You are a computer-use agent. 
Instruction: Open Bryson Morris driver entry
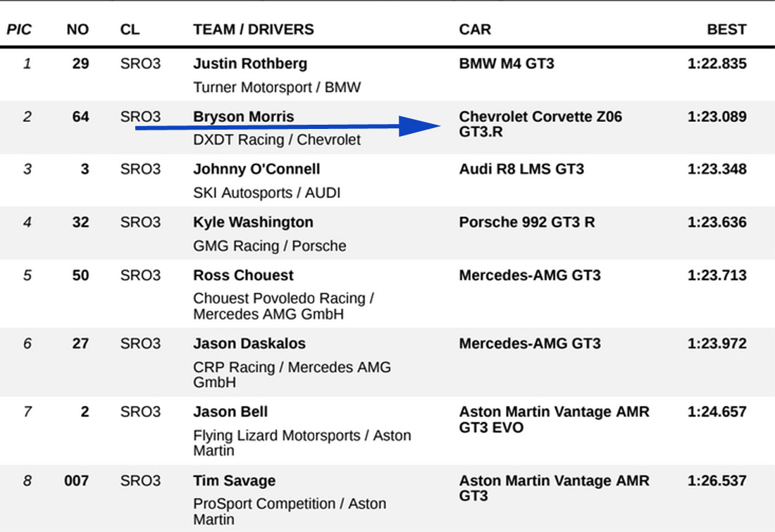click(x=244, y=116)
